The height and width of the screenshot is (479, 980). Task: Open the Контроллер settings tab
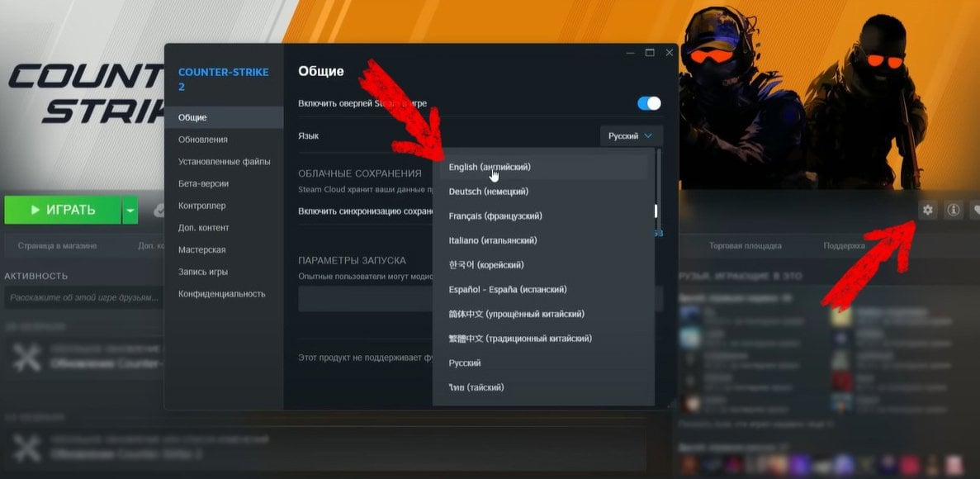(224, 206)
